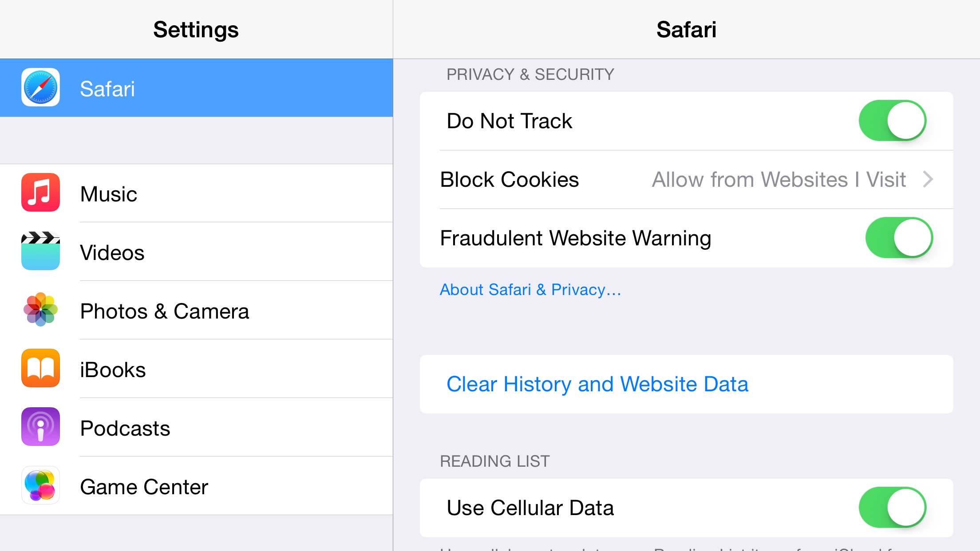Tap the Photos & Camera flower icon
This screenshot has width=980, height=551.
point(40,309)
